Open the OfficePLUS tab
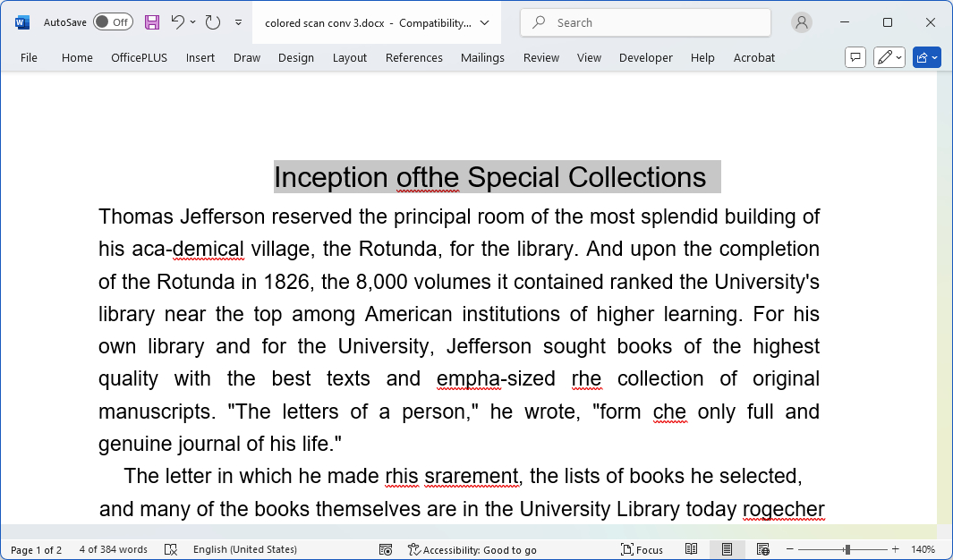The height and width of the screenshot is (560, 953). pos(139,57)
